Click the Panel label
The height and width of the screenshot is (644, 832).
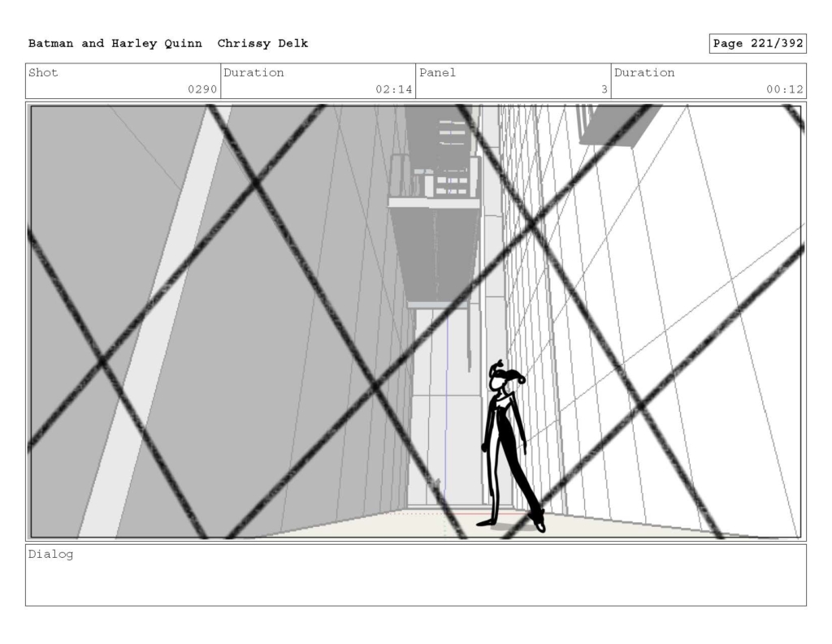click(437, 72)
